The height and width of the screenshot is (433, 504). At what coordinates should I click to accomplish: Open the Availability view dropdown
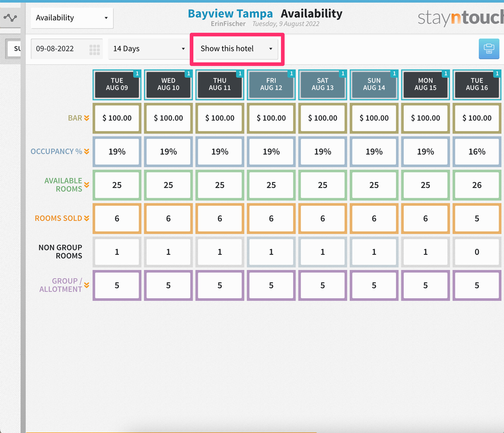pyautogui.click(x=72, y=18)
